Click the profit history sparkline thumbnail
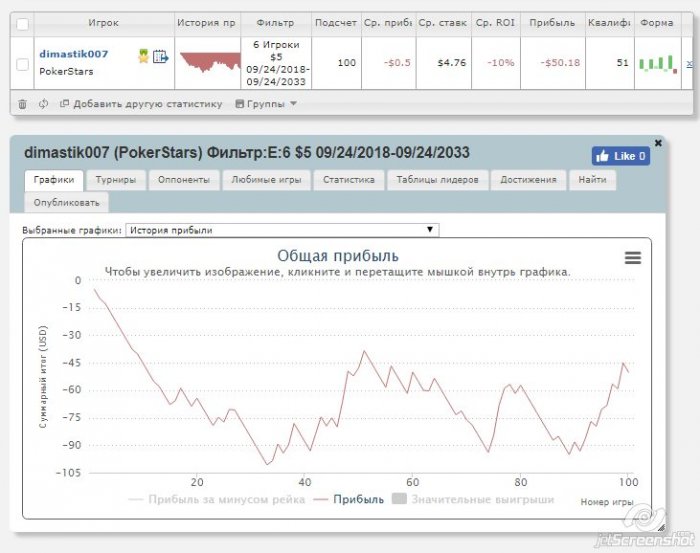Screen dimensions: 700x553 (208, 62)
